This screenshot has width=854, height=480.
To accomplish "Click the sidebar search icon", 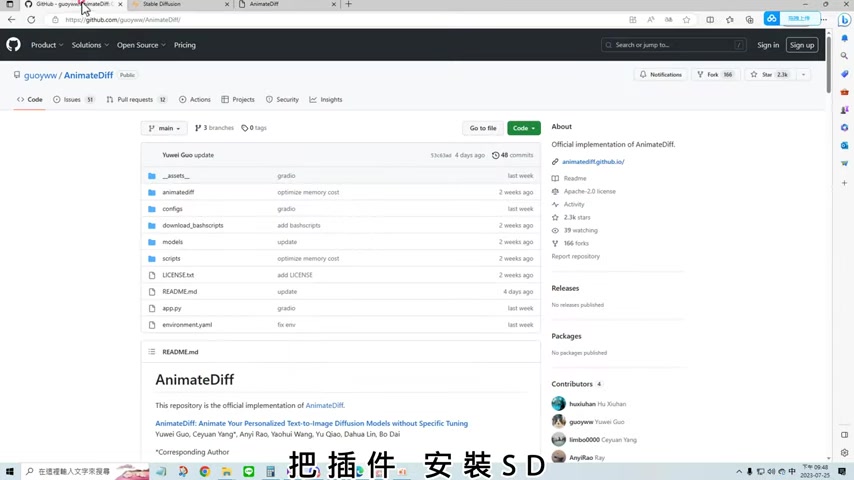I will click(844, 56).
